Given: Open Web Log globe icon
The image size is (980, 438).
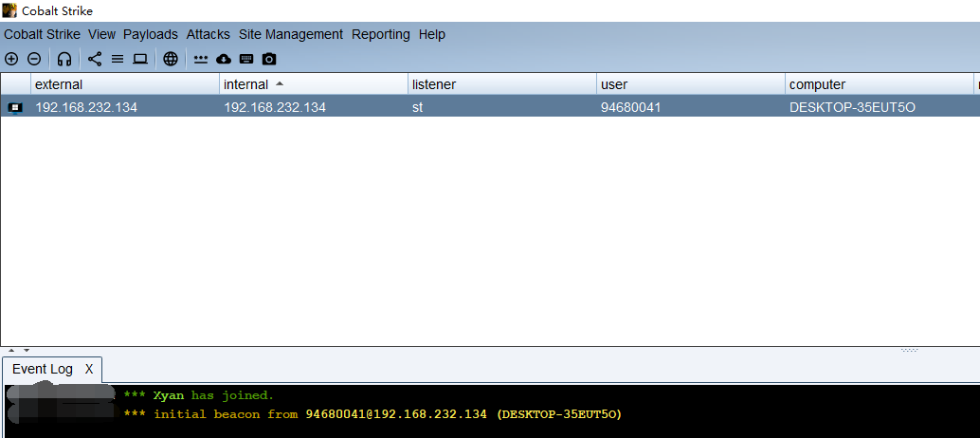Looking at the screenshot, I should click(171, 59).
